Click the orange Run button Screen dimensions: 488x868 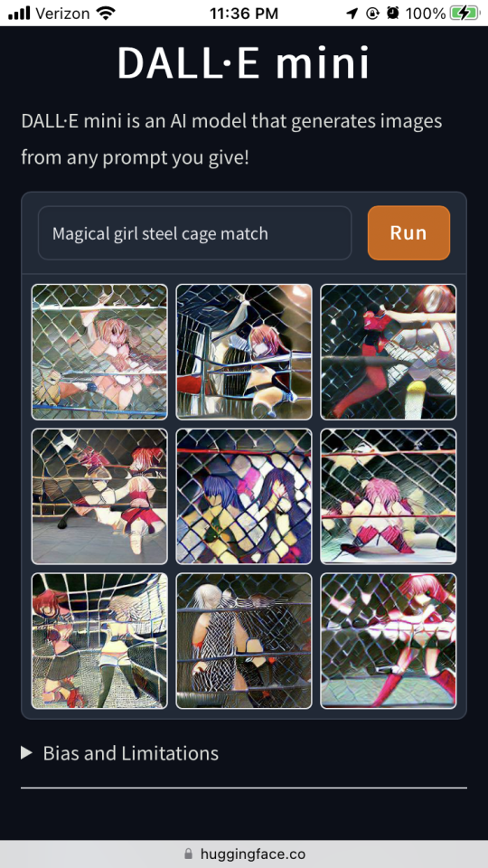pyautogui.click(x=408, y=233)
